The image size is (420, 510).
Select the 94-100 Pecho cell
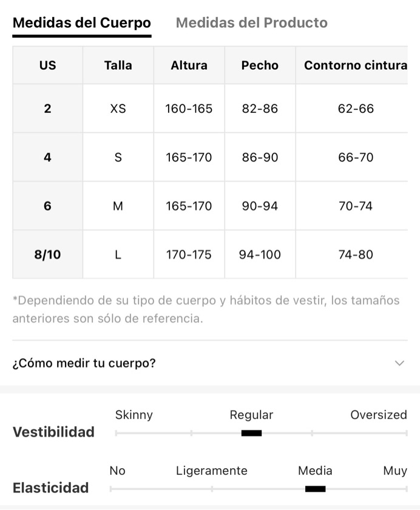point(260,254)
